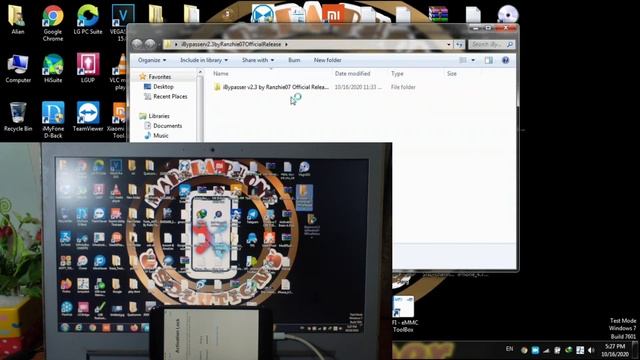Sort files by the Name column
Viewport: 640px width, 360px height.
point(220,74)
